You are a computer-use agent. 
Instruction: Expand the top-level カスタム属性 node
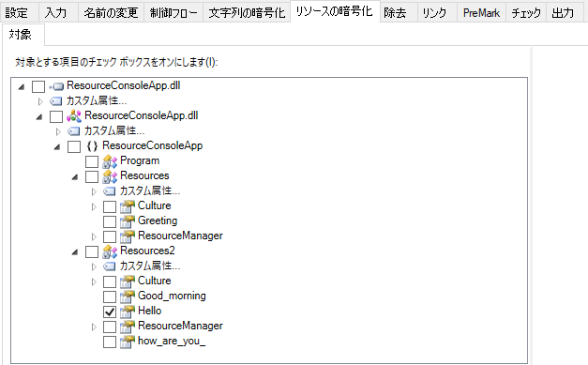[40, 101]
